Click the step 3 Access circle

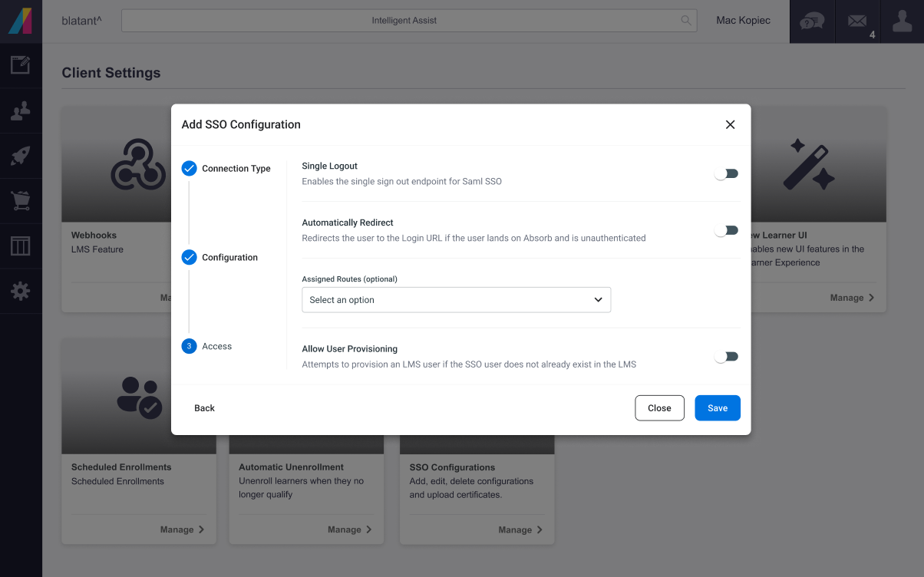tap(189, 347)
